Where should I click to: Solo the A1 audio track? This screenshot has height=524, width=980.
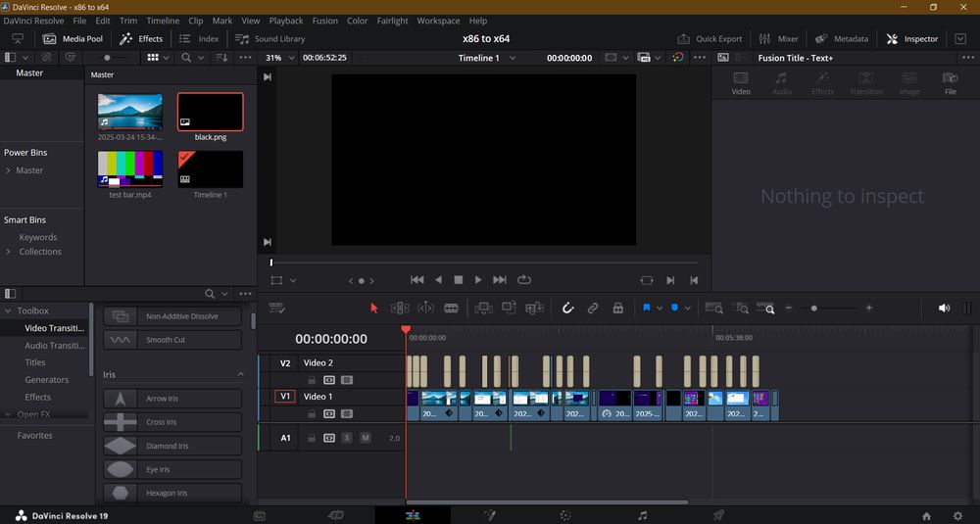click(347, 438)
